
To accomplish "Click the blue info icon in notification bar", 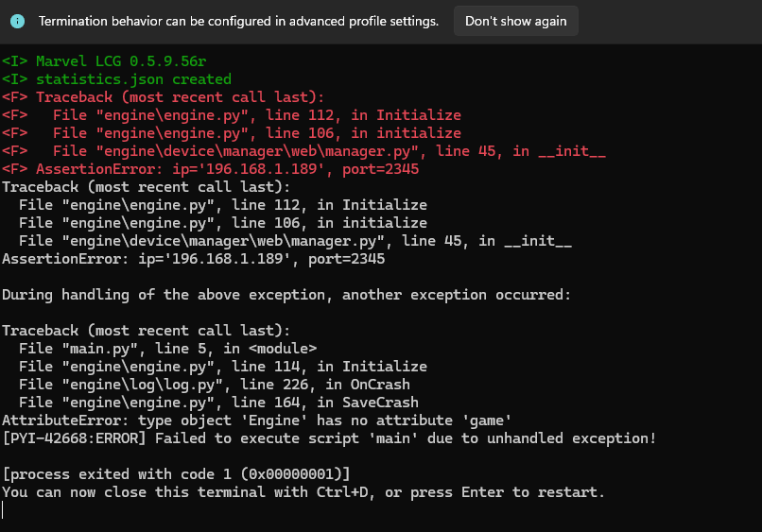I will point(18,21).
